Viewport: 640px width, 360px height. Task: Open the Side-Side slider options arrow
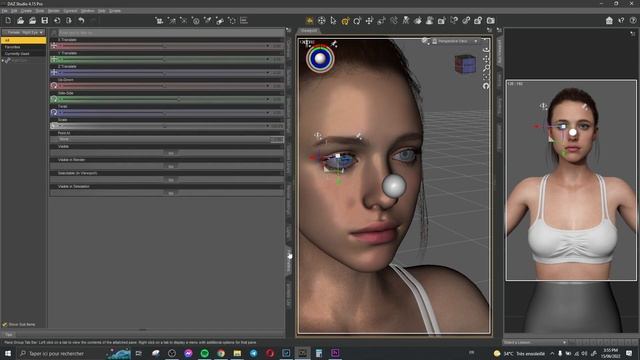(x=268, y=99)
